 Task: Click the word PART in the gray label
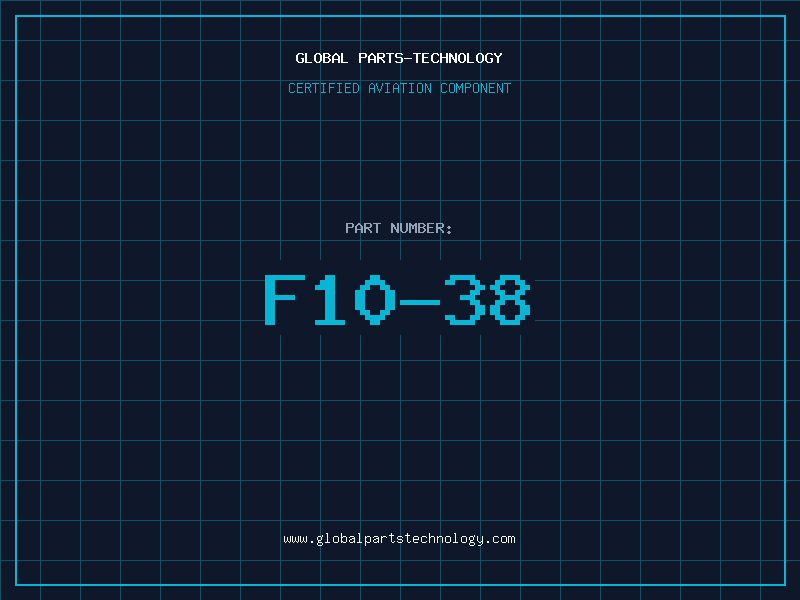pyautogui.click(x=363, y=228)
